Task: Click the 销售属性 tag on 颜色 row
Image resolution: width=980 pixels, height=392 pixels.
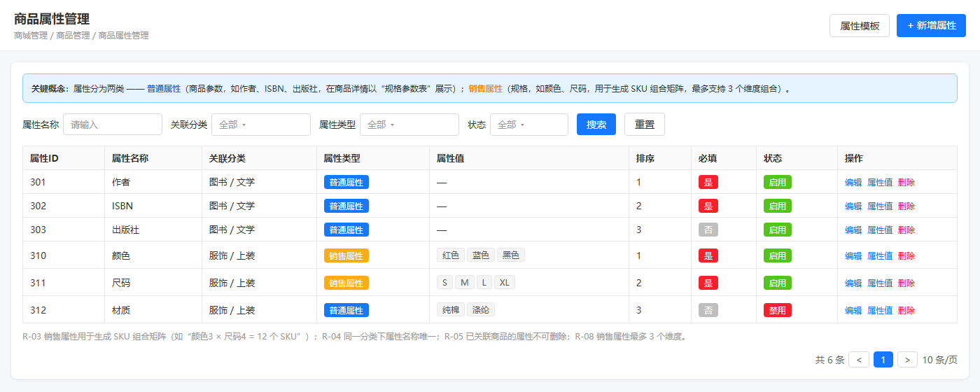Action: click(346, 255)
